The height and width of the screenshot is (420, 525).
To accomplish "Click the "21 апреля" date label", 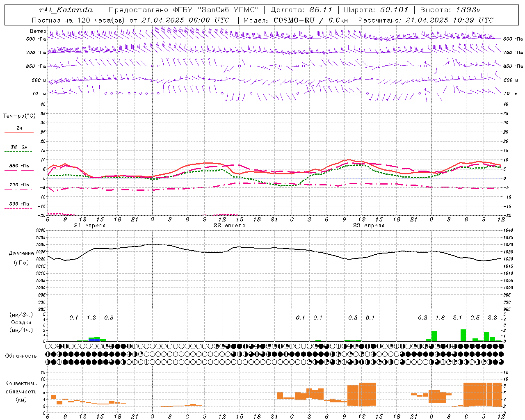I will point(89,226).
